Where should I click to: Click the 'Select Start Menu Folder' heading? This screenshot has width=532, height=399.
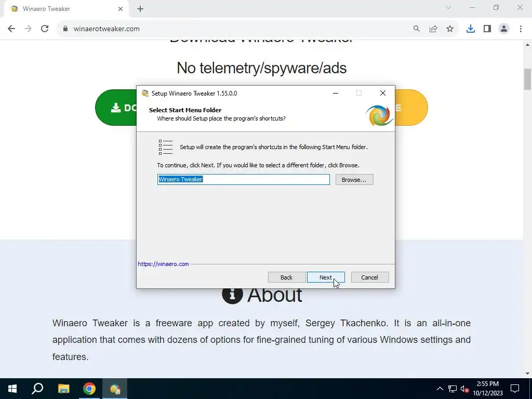coord(185,110)
